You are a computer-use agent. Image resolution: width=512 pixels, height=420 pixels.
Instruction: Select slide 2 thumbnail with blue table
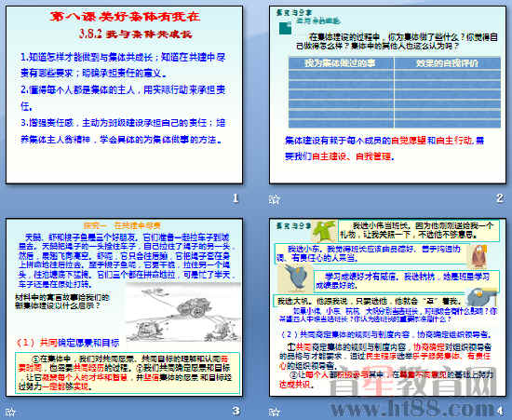(387, 95)
